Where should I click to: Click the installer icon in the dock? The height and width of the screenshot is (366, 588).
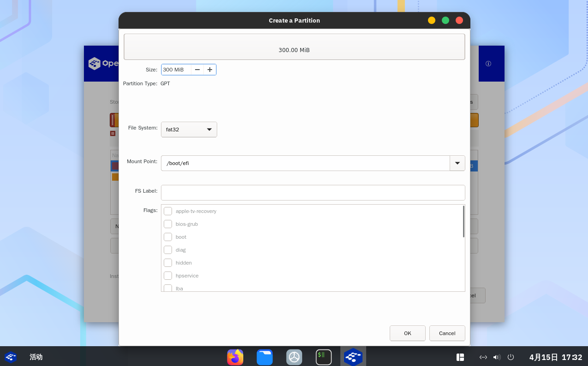353,357
